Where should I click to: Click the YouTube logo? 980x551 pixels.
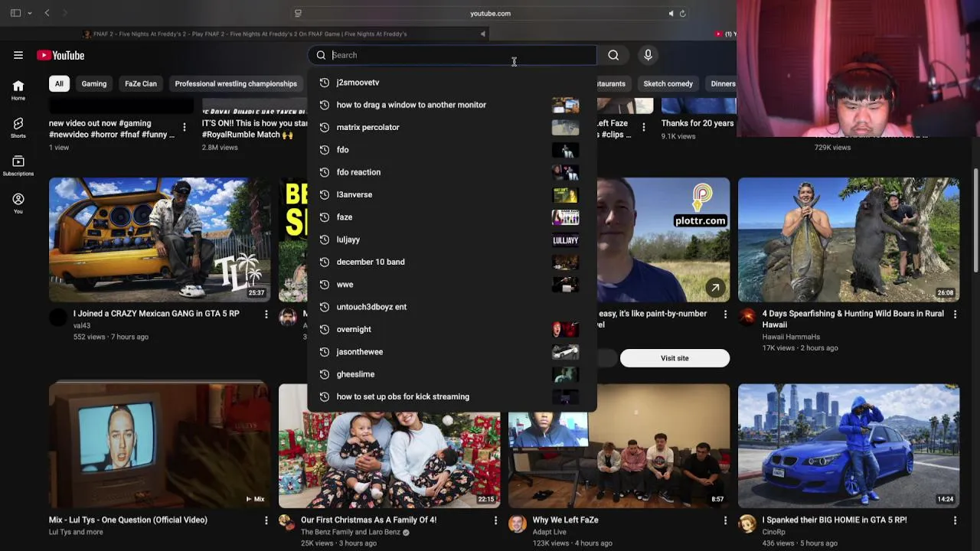[60, 55]
